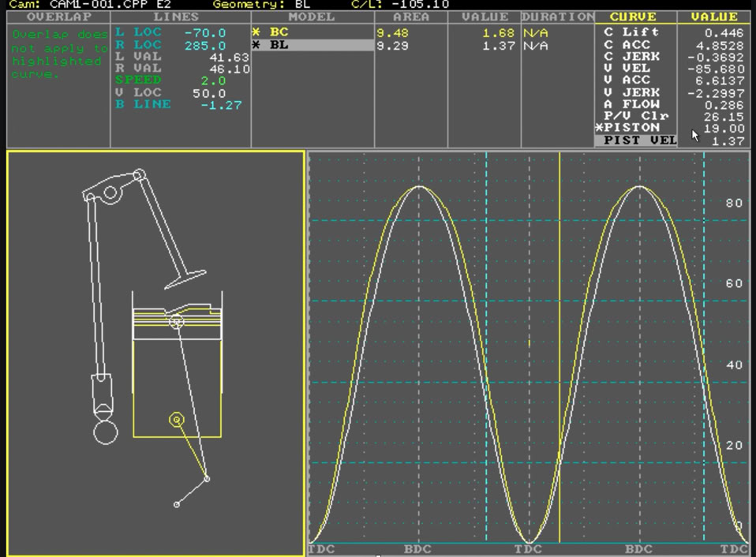Toggle the asterisk marker beside BL
756x557 pixels.
point(256,46)
